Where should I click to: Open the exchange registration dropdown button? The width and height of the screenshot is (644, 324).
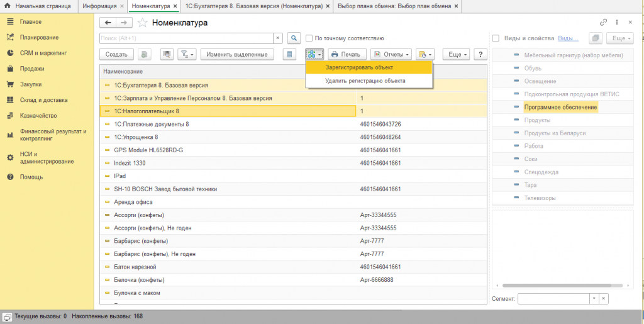tap(314, 54)
